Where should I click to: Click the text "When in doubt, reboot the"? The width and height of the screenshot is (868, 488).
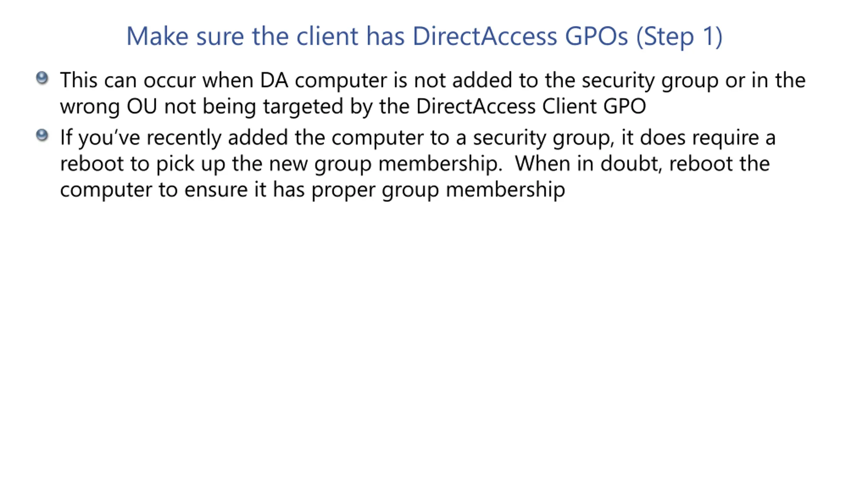(x=642, y=163)
